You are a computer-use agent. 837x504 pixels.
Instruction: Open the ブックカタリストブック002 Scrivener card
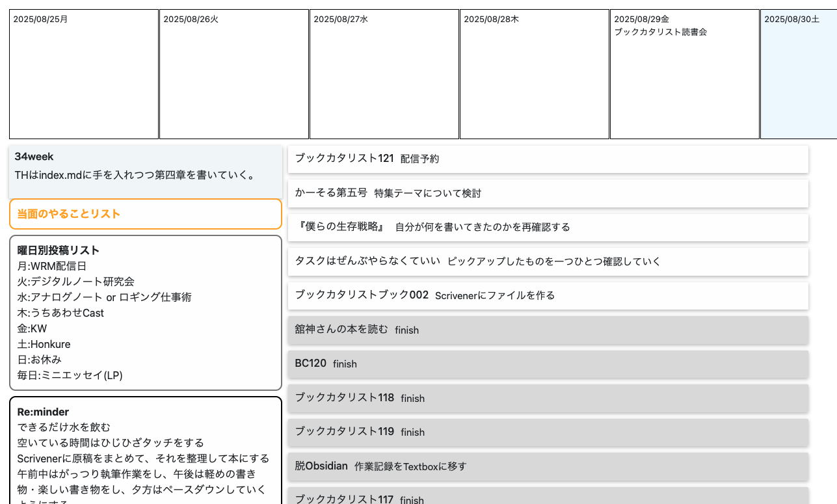(x=548, y=295)
